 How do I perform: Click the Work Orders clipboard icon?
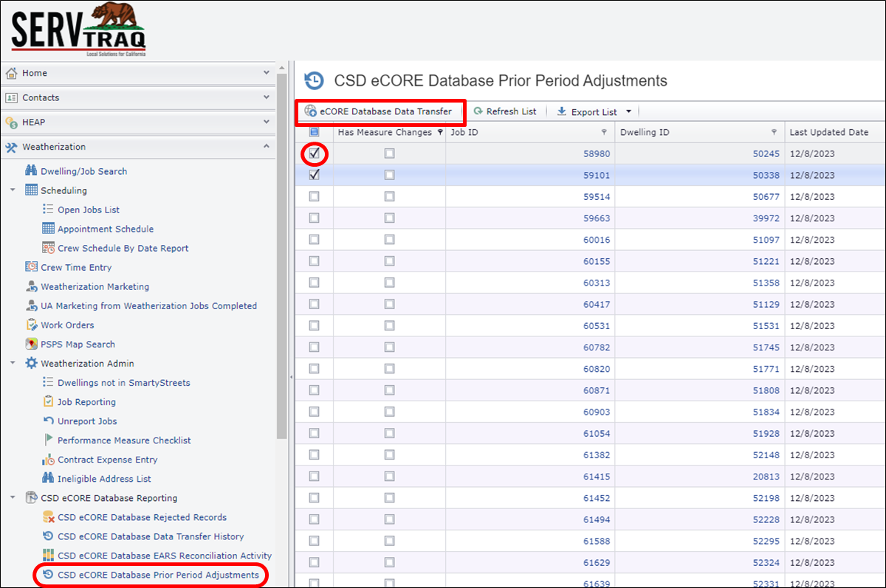tap(31, 325)
